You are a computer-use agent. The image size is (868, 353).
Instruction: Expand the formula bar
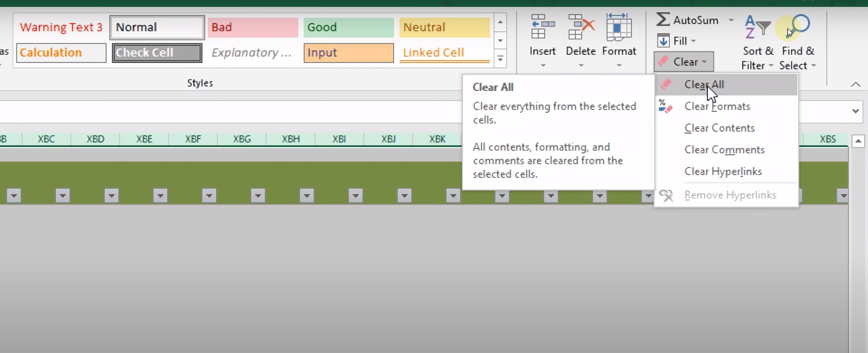click(x=855, y=111)
